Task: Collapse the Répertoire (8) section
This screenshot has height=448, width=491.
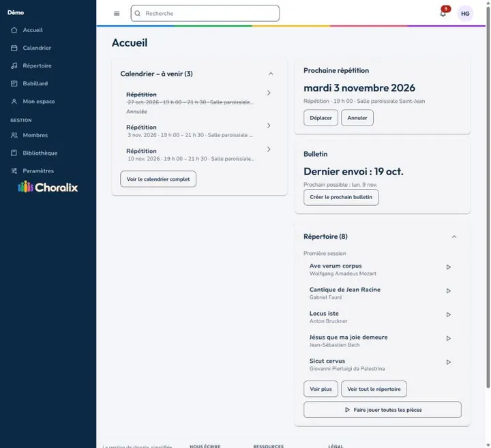Action: 454,237
